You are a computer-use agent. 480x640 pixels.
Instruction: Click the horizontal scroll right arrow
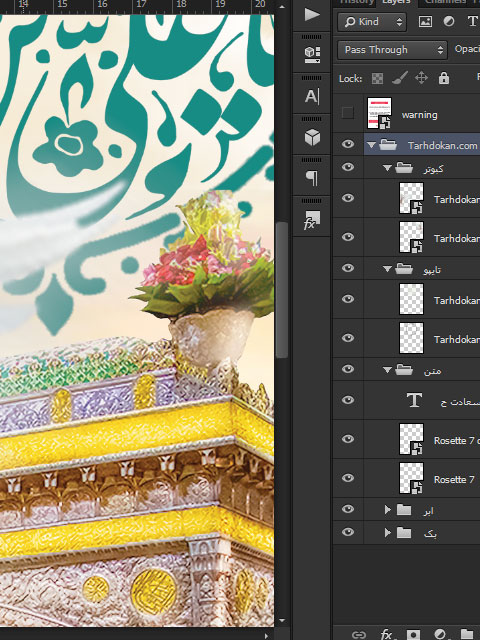pos(267,636)
